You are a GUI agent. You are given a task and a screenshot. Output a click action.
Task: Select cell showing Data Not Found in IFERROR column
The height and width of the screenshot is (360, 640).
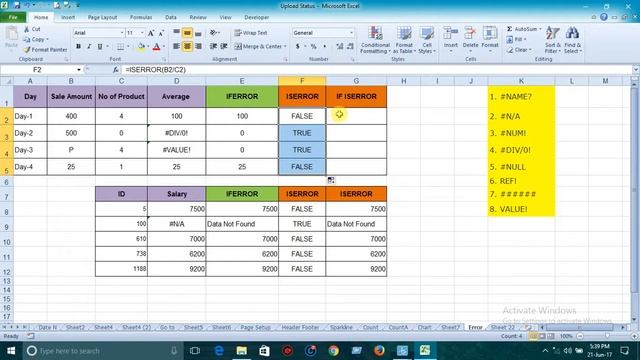click(x=242, y=224)
